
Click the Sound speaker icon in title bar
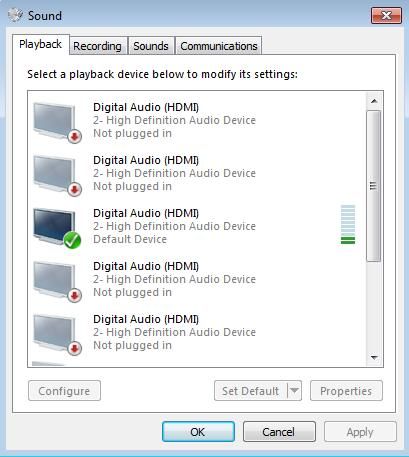pos(15,15)
